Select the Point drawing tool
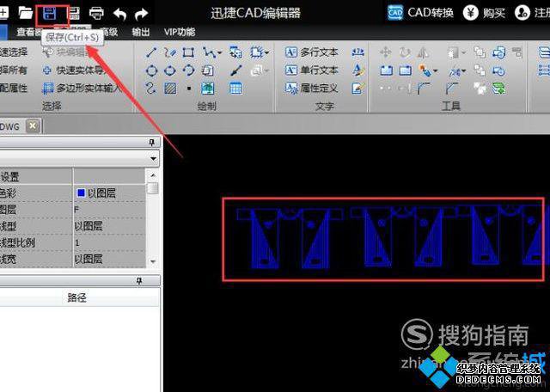The height and width of the screenshot is (392, 550). (x=189, y=89)
